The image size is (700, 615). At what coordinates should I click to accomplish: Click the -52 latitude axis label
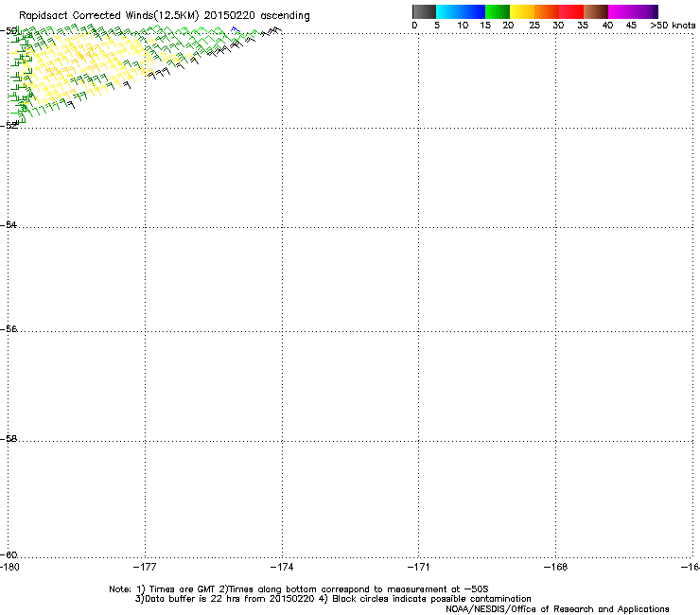coord(9,126)
